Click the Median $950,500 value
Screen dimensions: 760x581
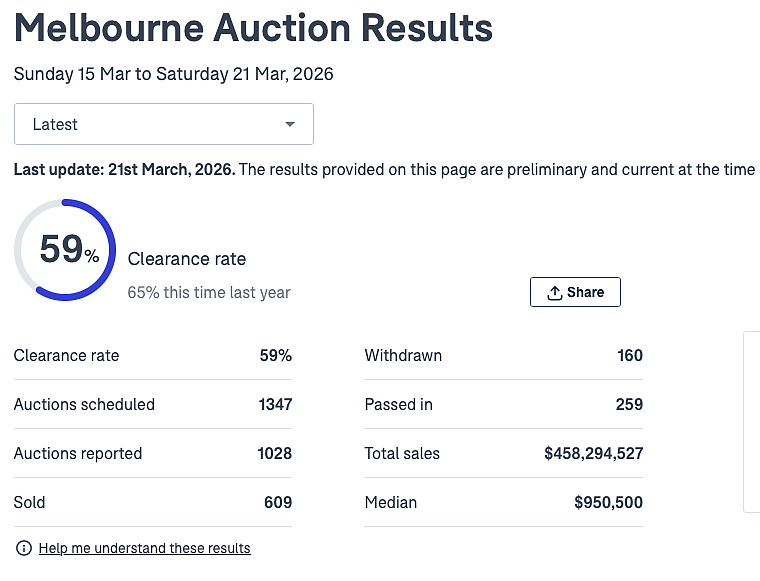click(608, 502)
